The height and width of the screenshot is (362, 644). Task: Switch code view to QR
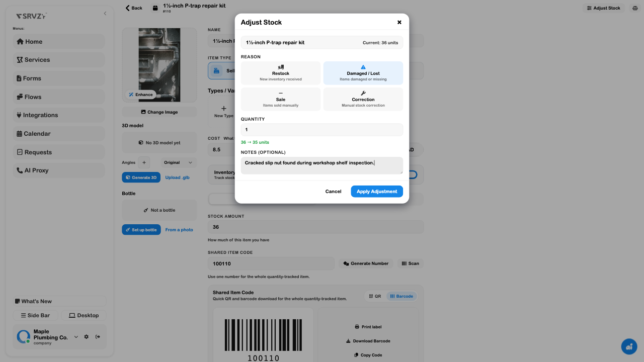[x=375, y=296]
